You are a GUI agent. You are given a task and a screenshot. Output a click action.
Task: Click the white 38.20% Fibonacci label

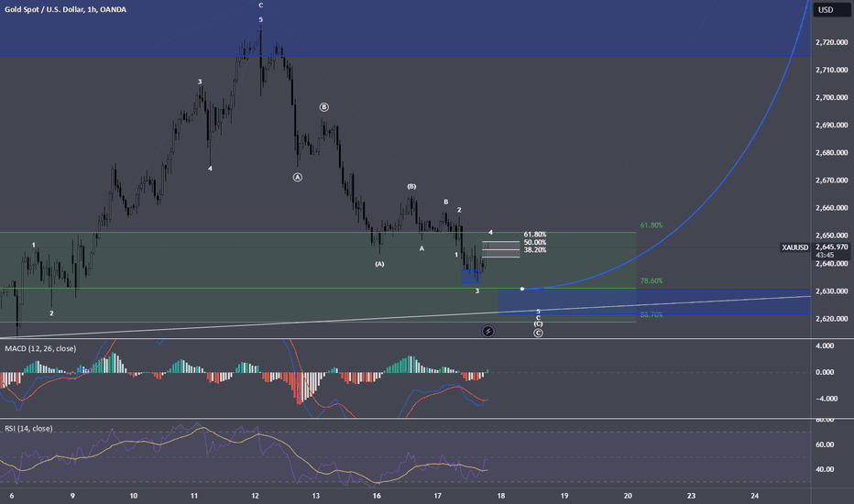535,250
